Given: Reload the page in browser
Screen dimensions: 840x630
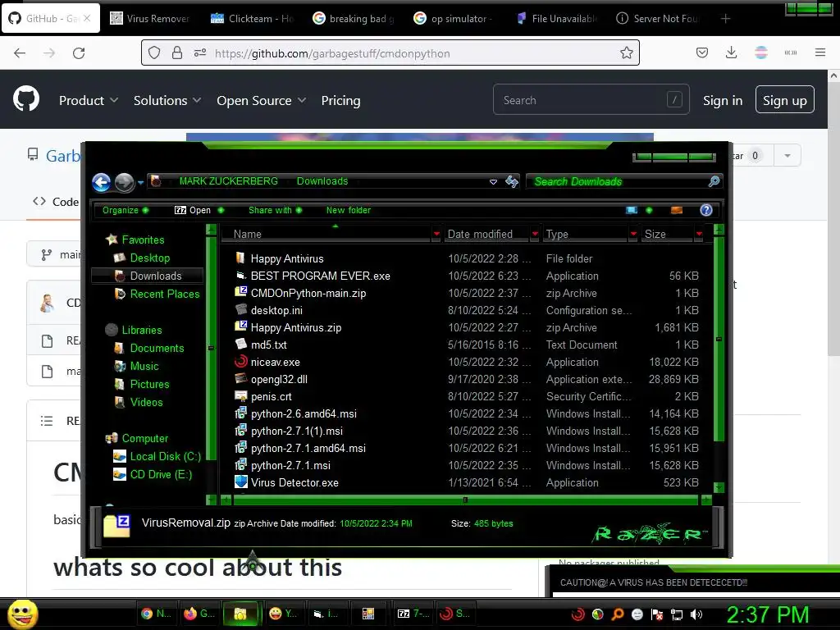Looking at the screenshot, I should pyautogui.click(x=79, y=53).
